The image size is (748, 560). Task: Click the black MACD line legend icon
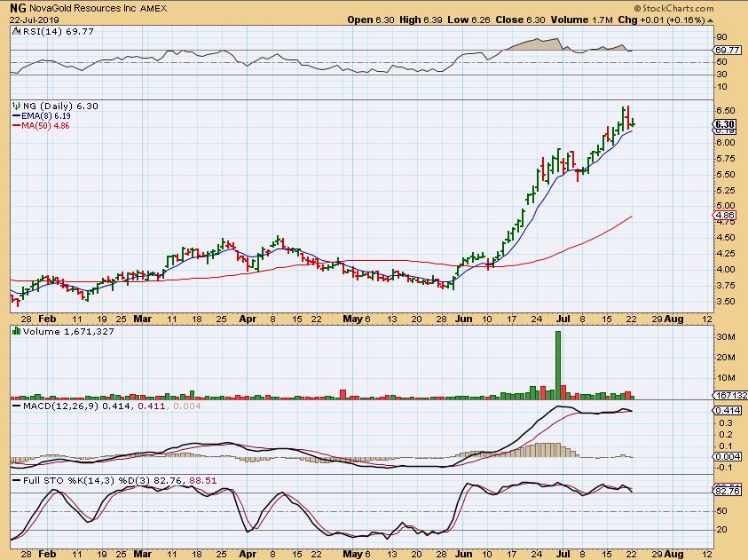point(16,406)
